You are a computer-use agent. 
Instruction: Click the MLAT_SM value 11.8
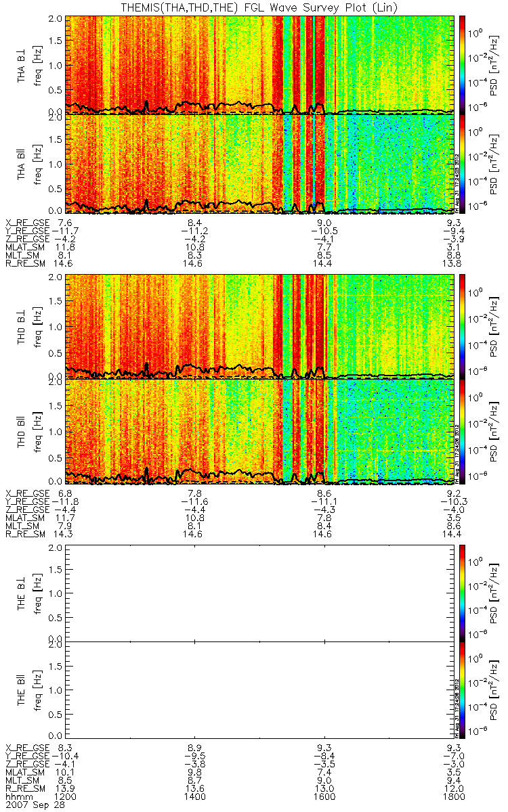click(x=65, y=248)
